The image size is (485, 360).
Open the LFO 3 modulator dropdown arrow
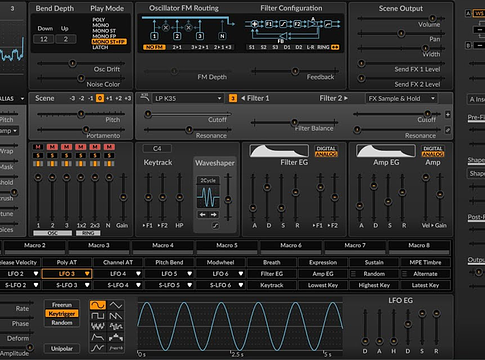(87, 274)
